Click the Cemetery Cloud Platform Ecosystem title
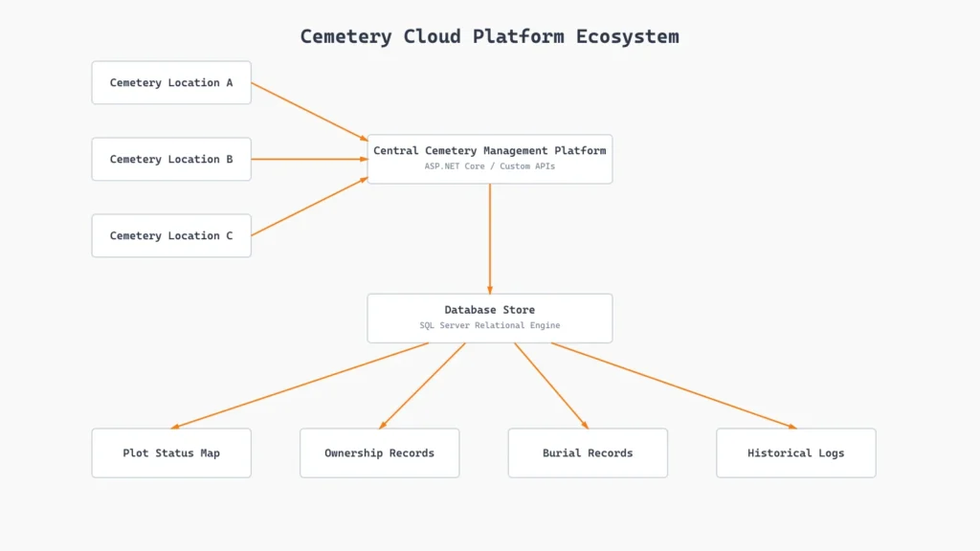Image resolution: width=980 pixels, height=551 pixels. [x=489, y=36]
